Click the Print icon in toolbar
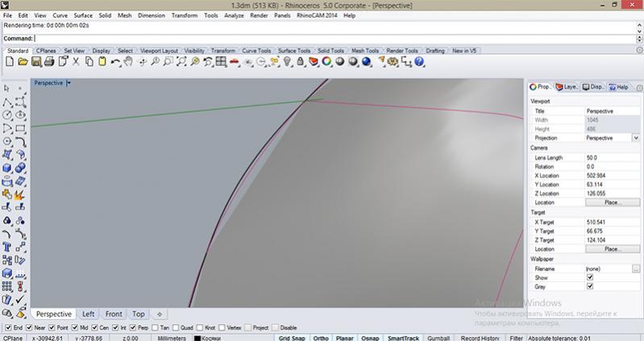Image resolution: width=644 pixels, height=341 pixels. click(50, 61)
